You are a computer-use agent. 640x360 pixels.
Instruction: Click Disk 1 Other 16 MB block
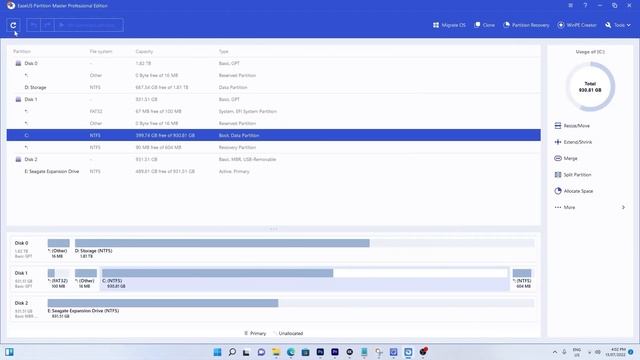tap(86, 273)
